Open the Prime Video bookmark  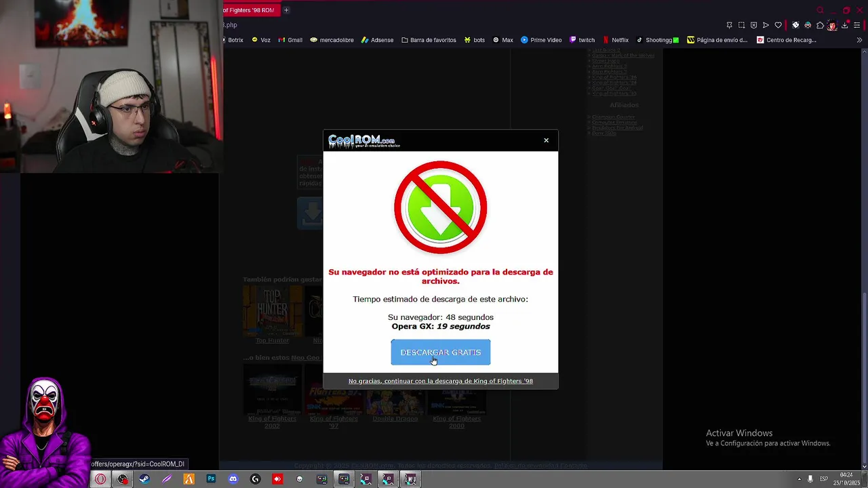tap(541, 40)
